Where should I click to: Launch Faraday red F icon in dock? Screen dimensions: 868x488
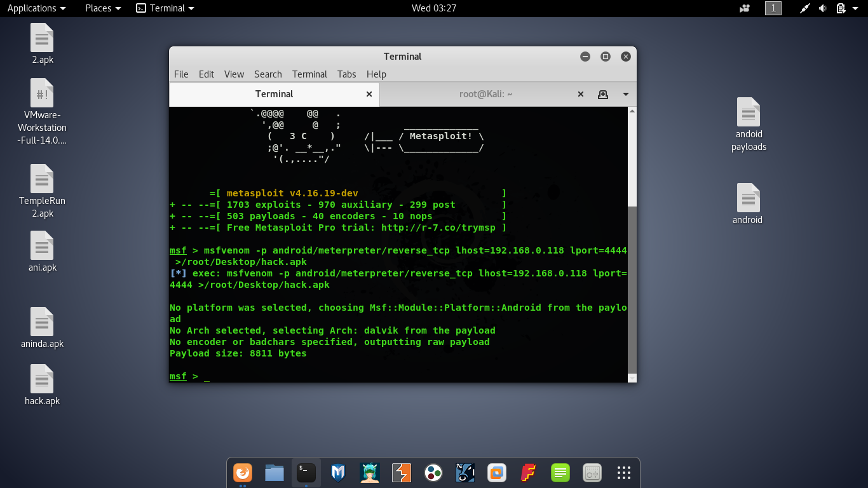point(529,473)
